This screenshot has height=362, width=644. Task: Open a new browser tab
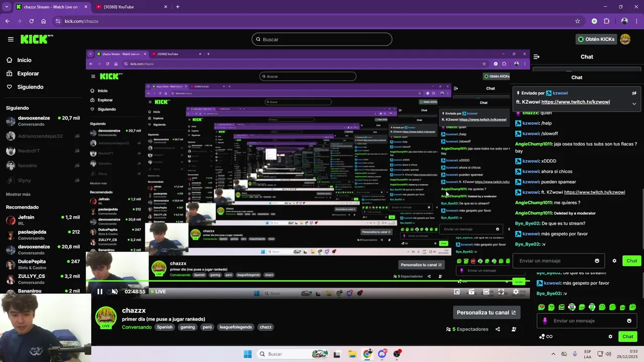(x=178, y=7)
